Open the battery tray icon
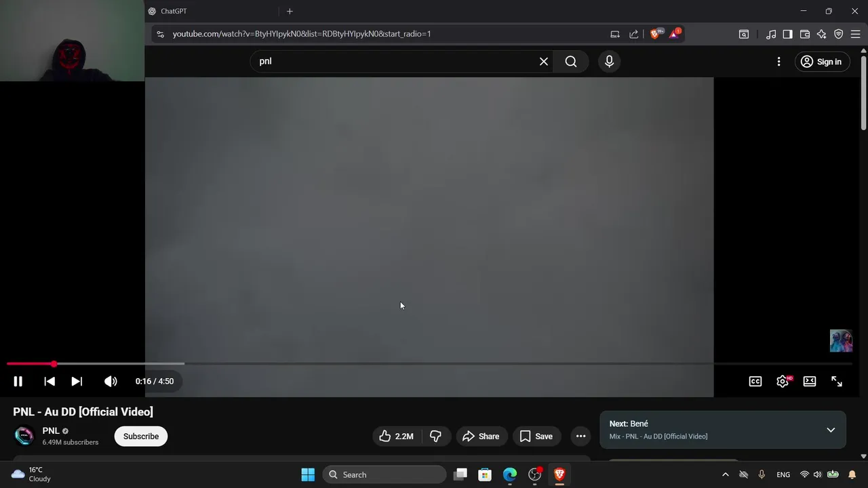The width and height of the screenshot is (868, 488). pyautogui.click(x=833, y=474)
